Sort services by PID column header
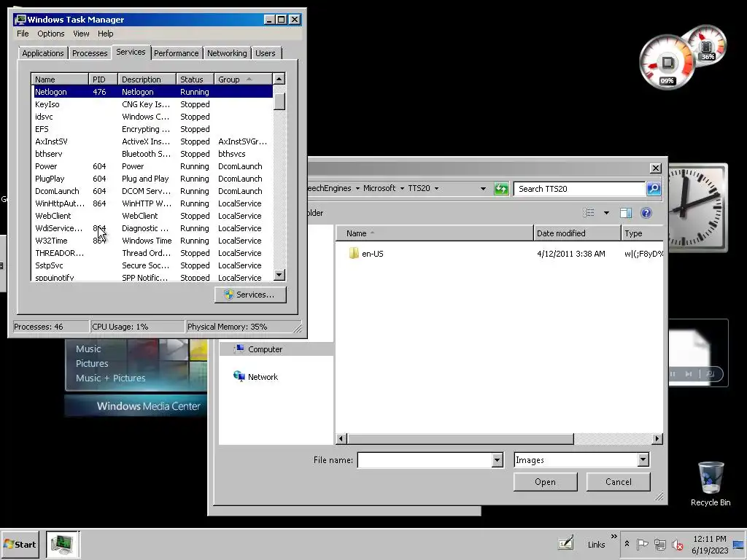 [103, 79]
